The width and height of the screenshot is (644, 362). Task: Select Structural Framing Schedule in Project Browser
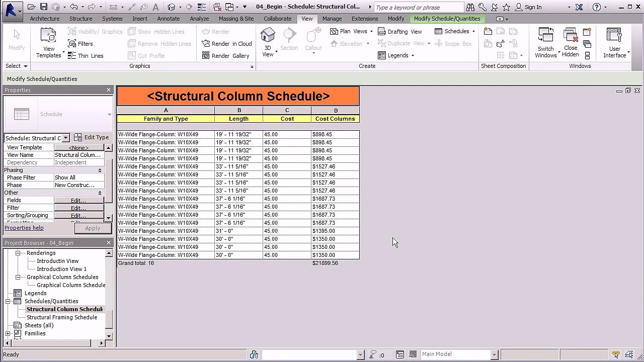61,317
